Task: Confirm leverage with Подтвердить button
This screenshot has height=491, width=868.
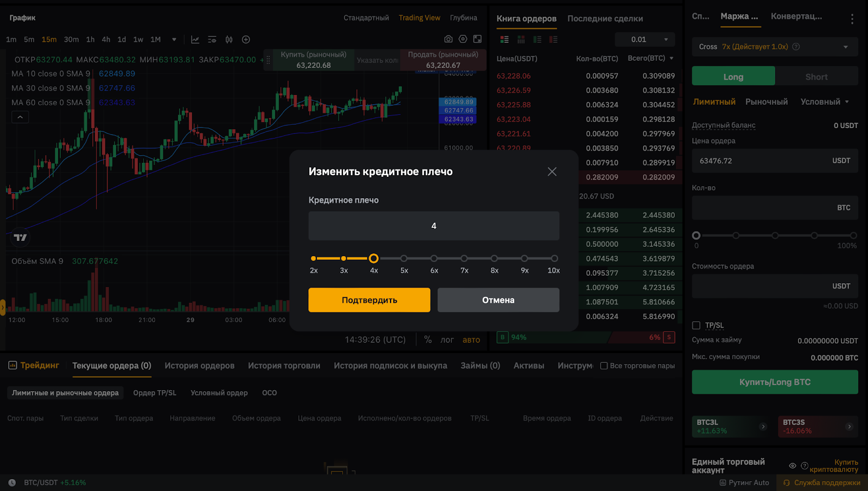Action: tap(369, 300)
